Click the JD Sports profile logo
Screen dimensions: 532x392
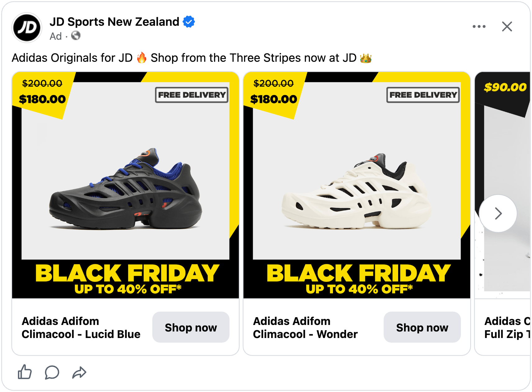[x=27, y=28]
